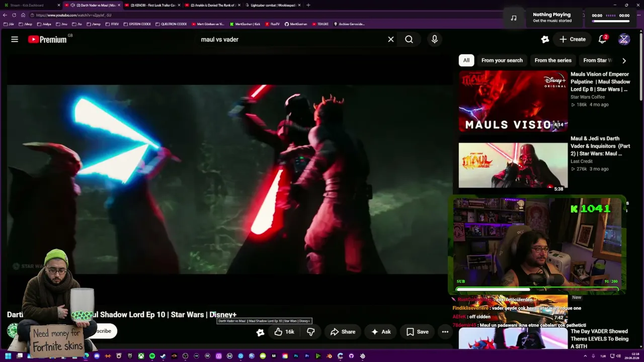This screenshot has width=644, height=362.
Task: Open the Archive Genocide bookmark
Action: 349,24
